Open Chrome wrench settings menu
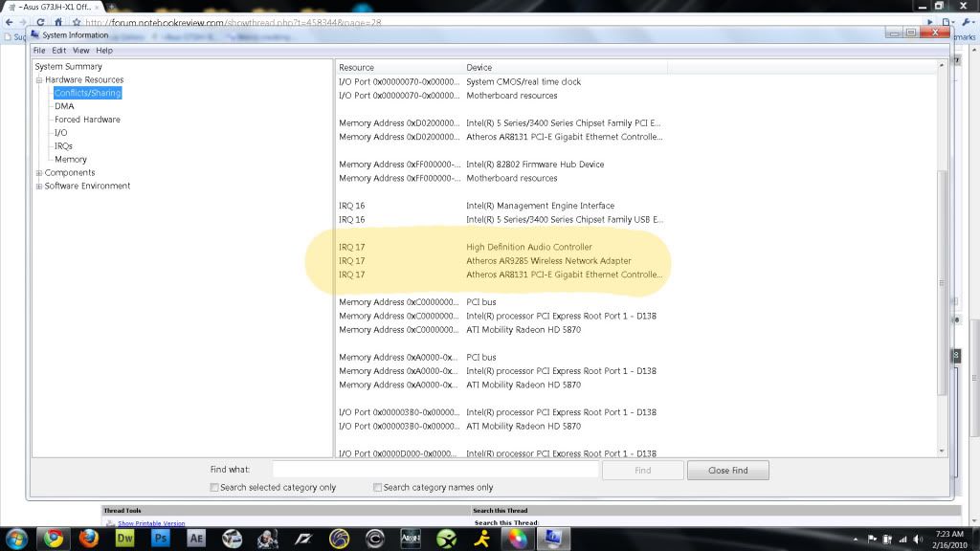 click(x=969, y=23)
